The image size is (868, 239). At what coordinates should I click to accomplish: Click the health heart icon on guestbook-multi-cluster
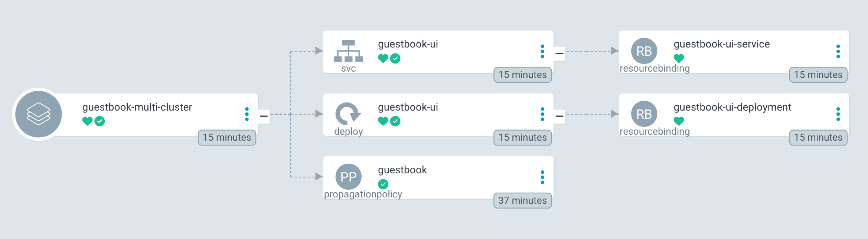[x=87, y=121]
